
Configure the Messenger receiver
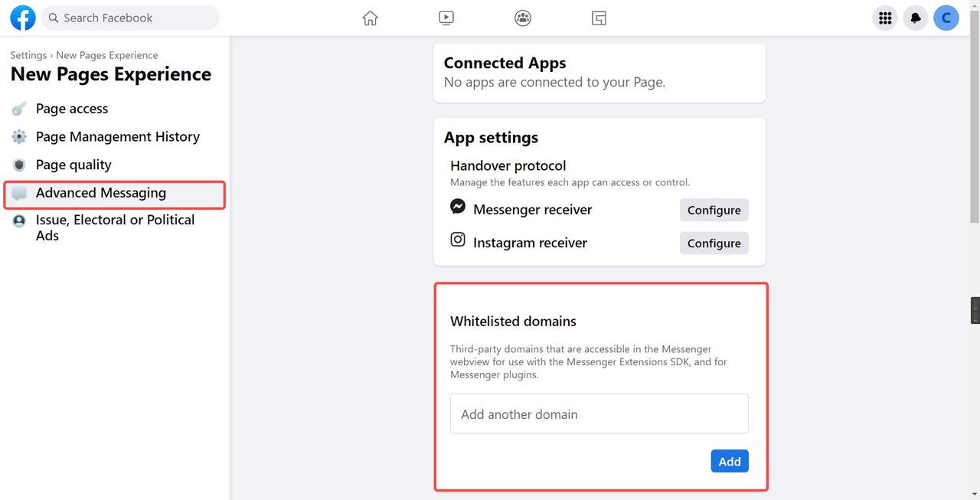pyautogui.click(x=714, y=210)
